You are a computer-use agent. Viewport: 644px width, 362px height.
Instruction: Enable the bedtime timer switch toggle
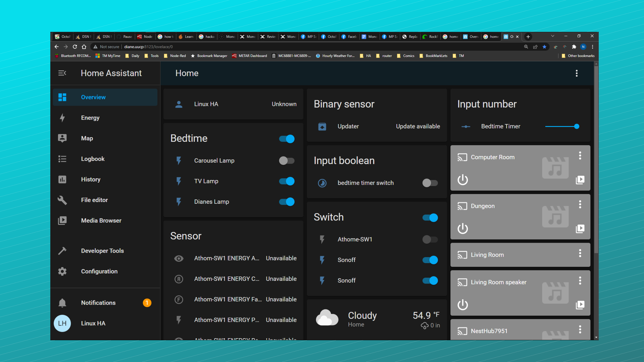coord(430,183)
